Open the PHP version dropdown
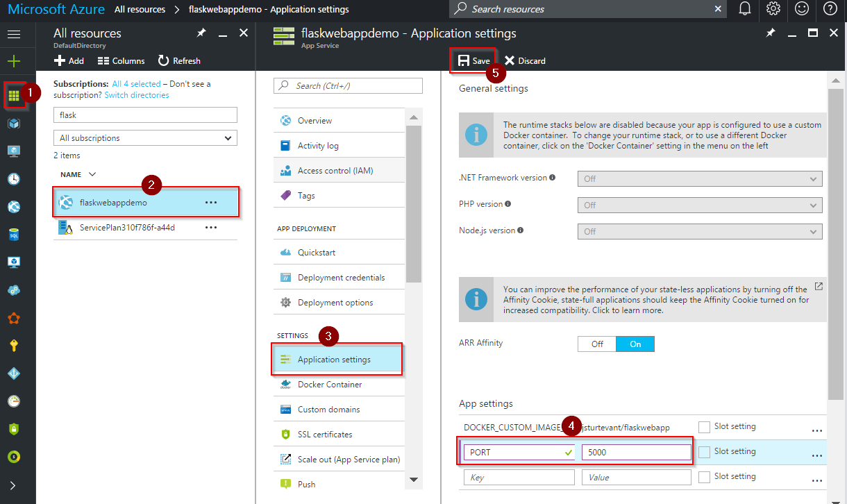 (700, 205)
